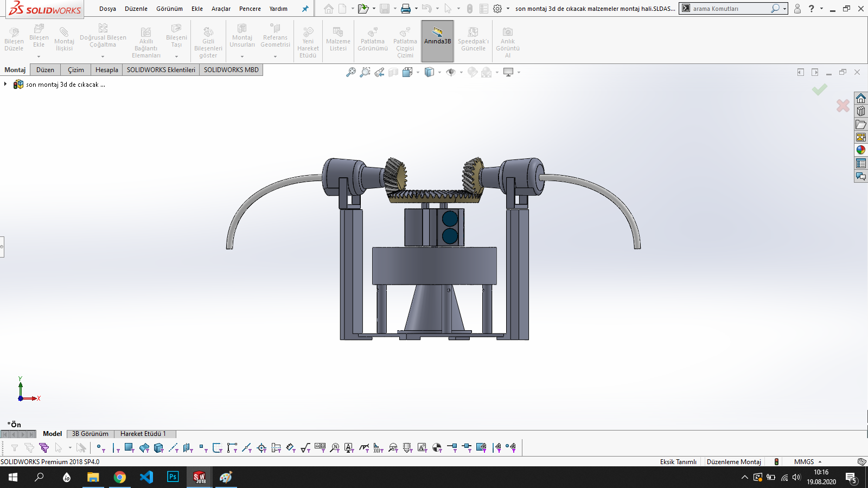This screenshot has height=488, width=868.
Task: Switch to the Çizim ribbon tab
Action: (x=76, y=70)
